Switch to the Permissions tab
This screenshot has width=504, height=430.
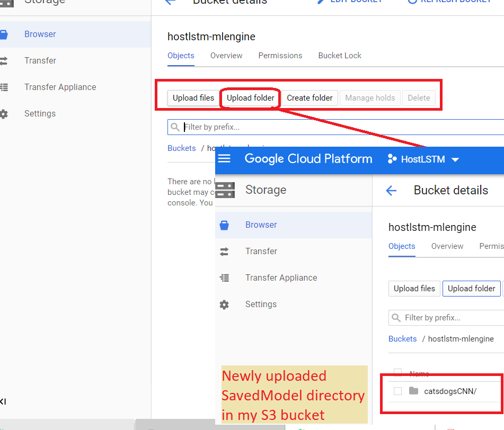pos(280,56)
